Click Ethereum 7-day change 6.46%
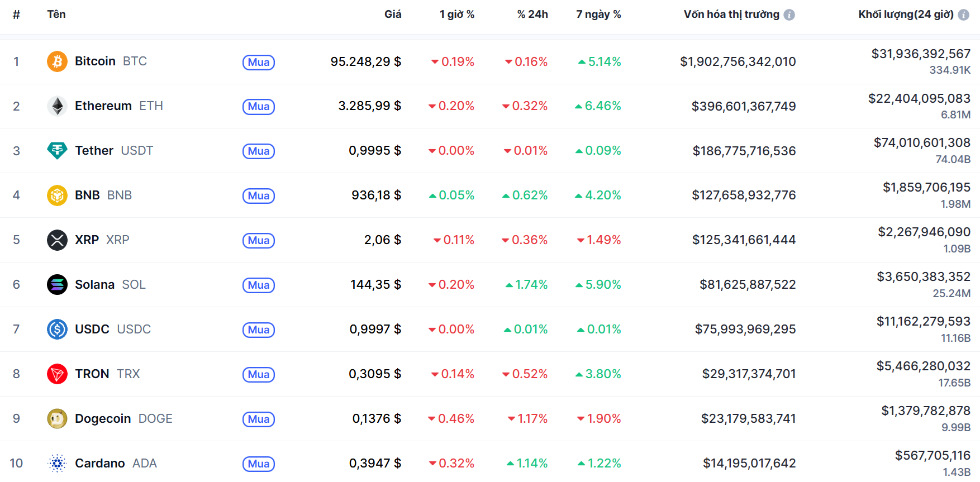Viewport: 980px width, 482px height. (598, 106)
